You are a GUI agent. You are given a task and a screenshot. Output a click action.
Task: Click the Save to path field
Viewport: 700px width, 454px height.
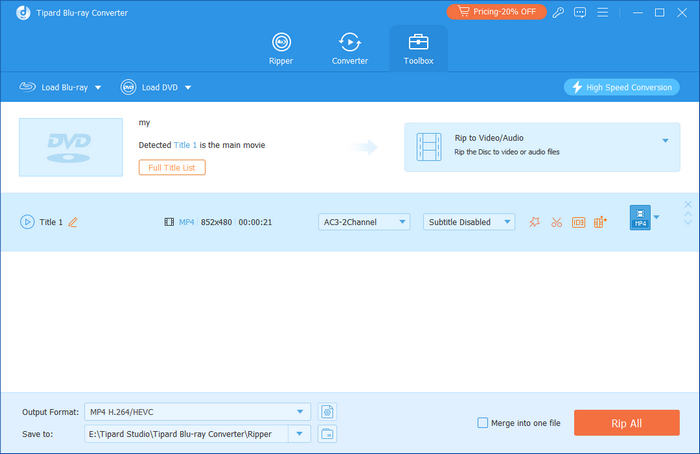187,433
